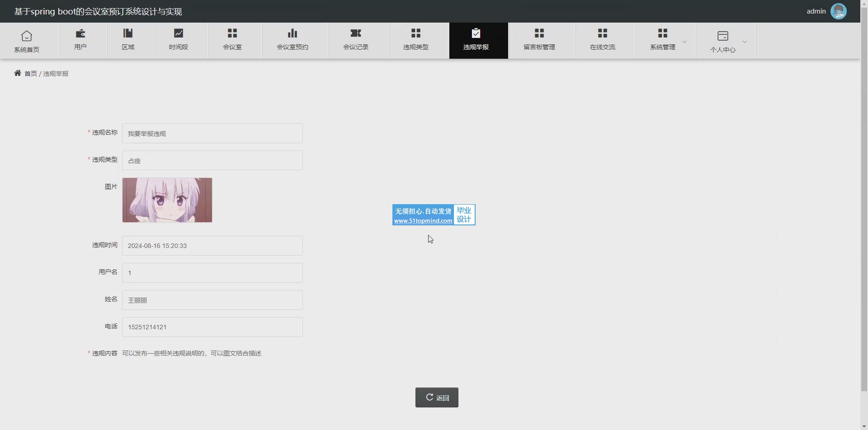Viewport: 868px width, 430px height.
Task: Select the 时间段 chart icon
Action: pyautogui.click(x=179, y=33)
